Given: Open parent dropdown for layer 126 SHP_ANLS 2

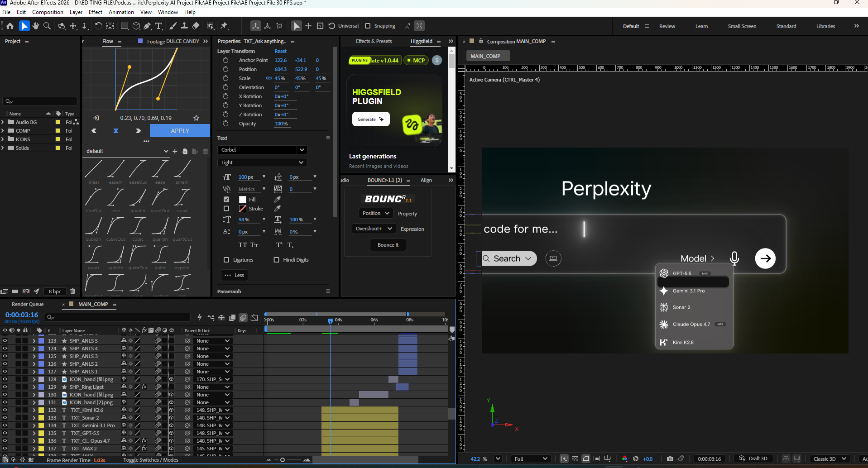Looking at the screenshot, I should (x=212, y=364).
